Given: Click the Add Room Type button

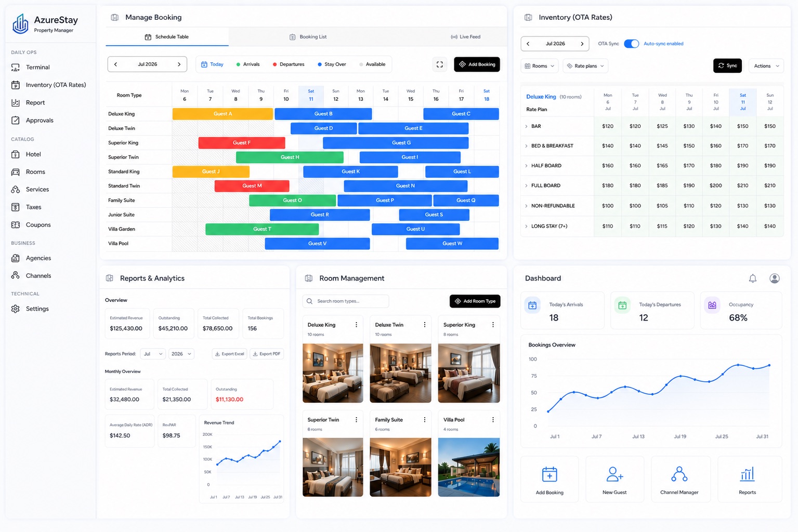Looking at the screenshot, I should tap(475, 301).
